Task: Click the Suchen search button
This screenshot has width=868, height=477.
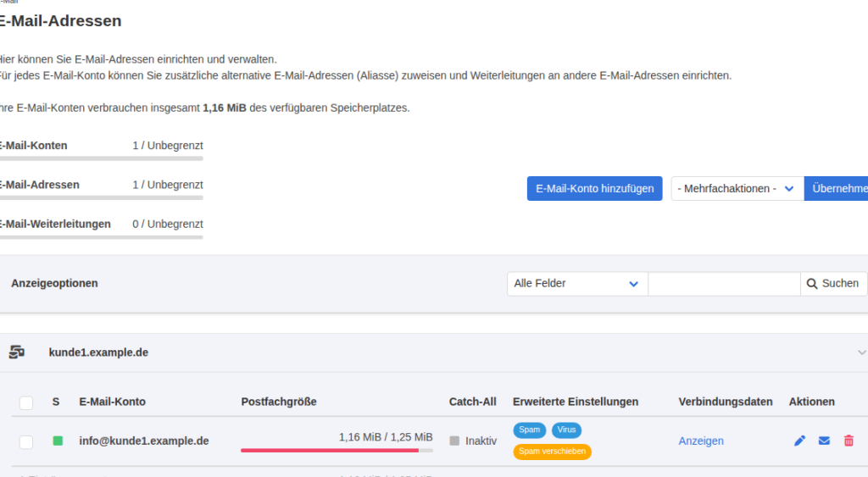Action: point(834,283)
